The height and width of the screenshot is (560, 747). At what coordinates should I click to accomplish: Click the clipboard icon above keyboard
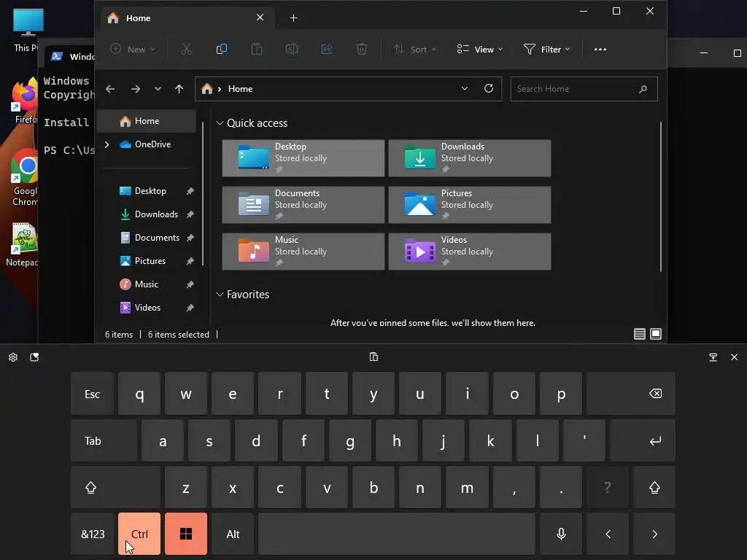point(374,357)
